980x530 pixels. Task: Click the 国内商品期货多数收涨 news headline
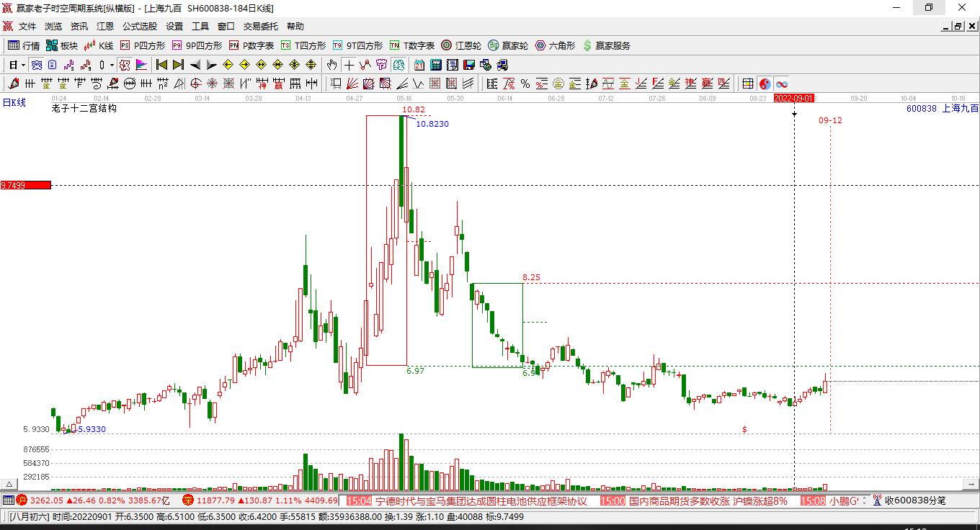click(x=708, y=500)
